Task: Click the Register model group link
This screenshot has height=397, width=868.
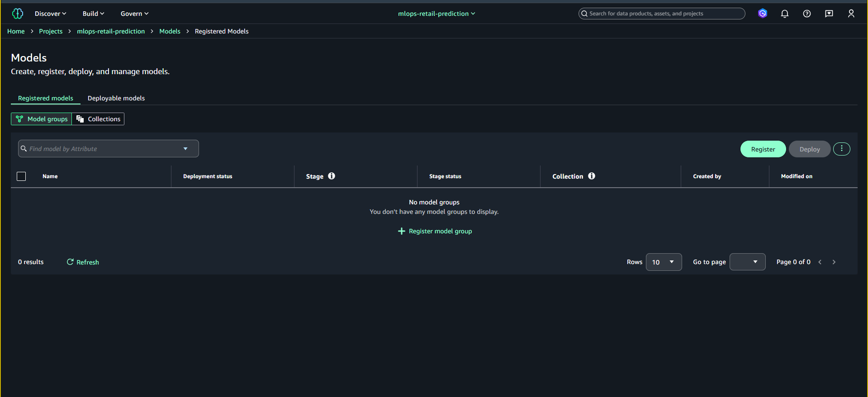Action: coord(435,231)
